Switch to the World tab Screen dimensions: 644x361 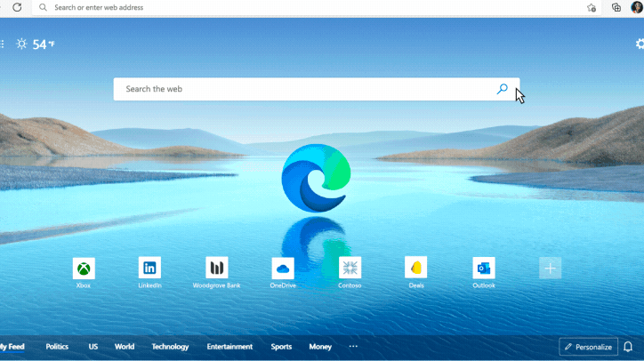click(x=125, y=347)
